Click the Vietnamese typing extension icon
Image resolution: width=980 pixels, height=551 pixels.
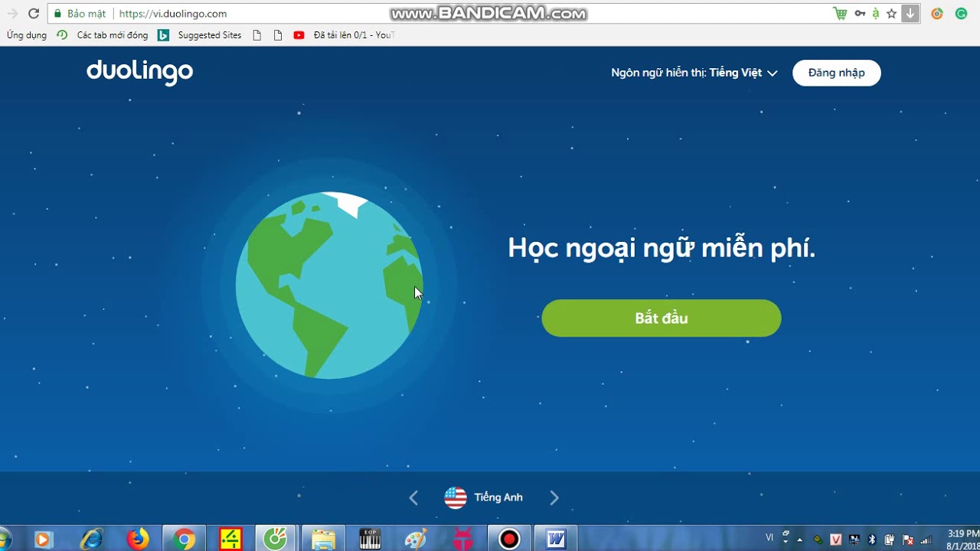876,14
